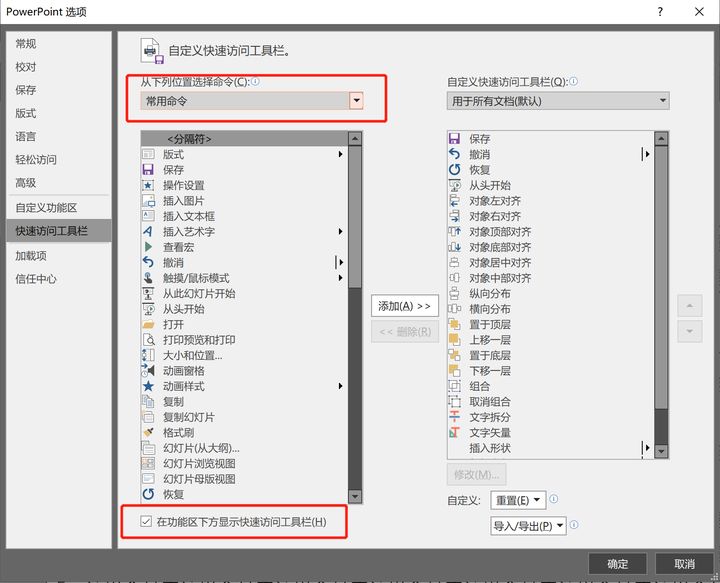Expand the 动画样式 submenu arrow
This screenshot has height=583, width=720.
[x=340, y=387]
